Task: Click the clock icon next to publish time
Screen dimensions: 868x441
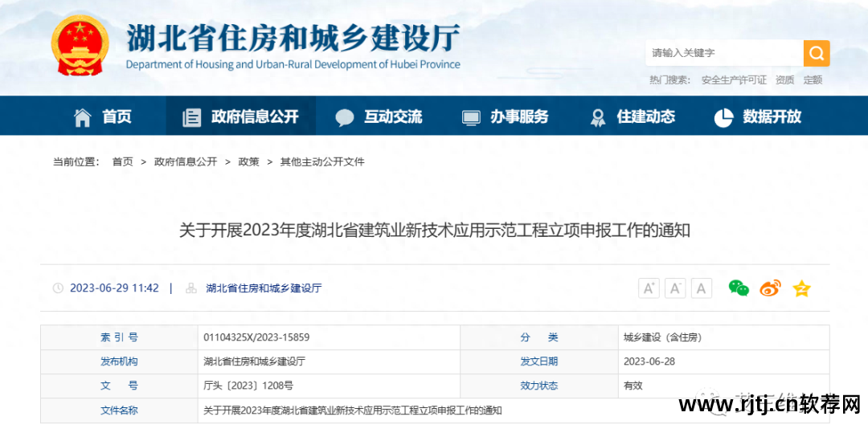Action: (58, 288)
